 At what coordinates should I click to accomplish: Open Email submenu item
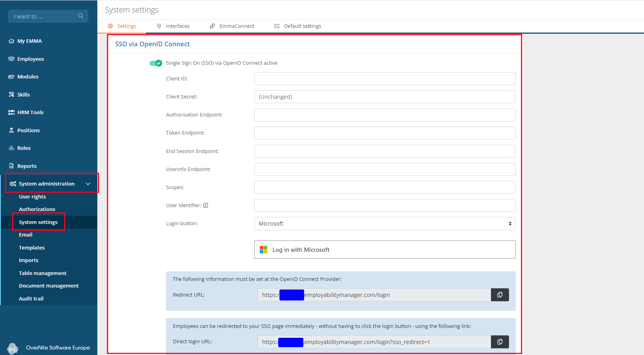coord(26,235)
